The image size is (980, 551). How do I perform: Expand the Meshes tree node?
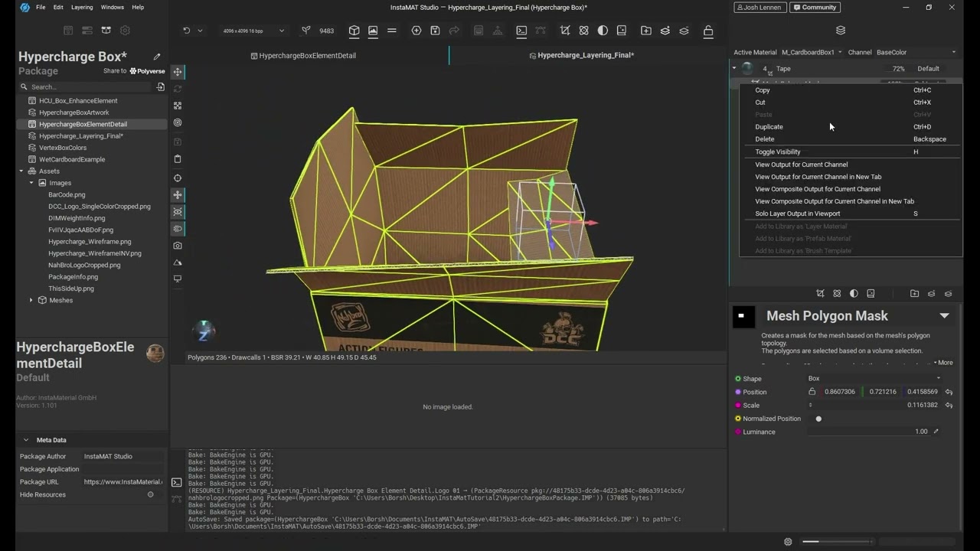point(31,301)
